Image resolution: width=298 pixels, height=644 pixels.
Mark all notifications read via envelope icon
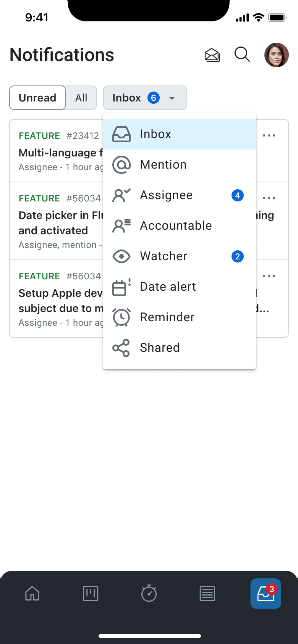212,55
